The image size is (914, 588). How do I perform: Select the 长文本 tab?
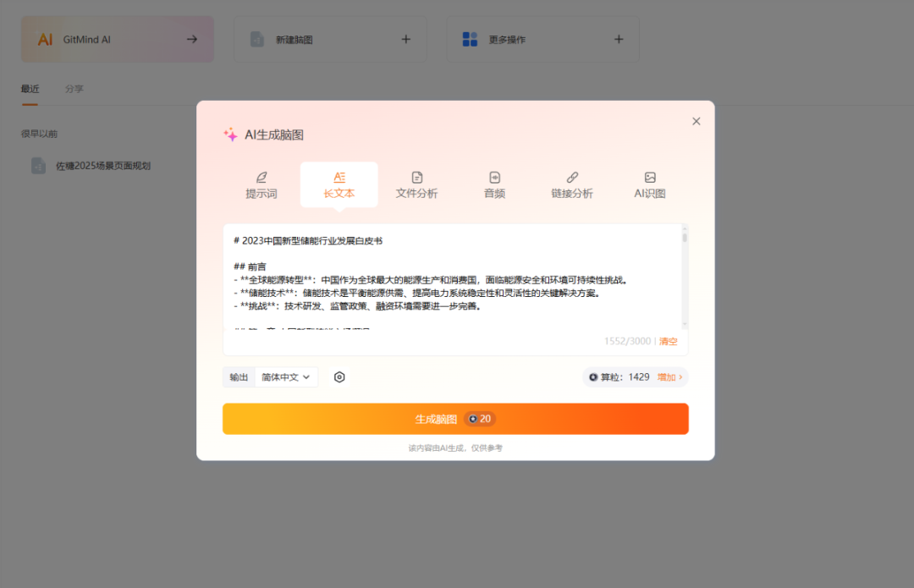point(339,184)
